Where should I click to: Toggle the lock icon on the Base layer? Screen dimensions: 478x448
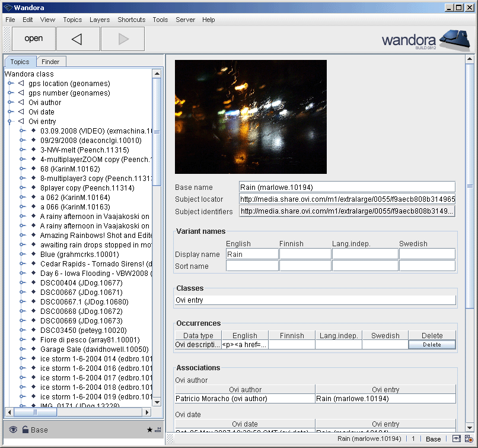(x=25, y=429)
